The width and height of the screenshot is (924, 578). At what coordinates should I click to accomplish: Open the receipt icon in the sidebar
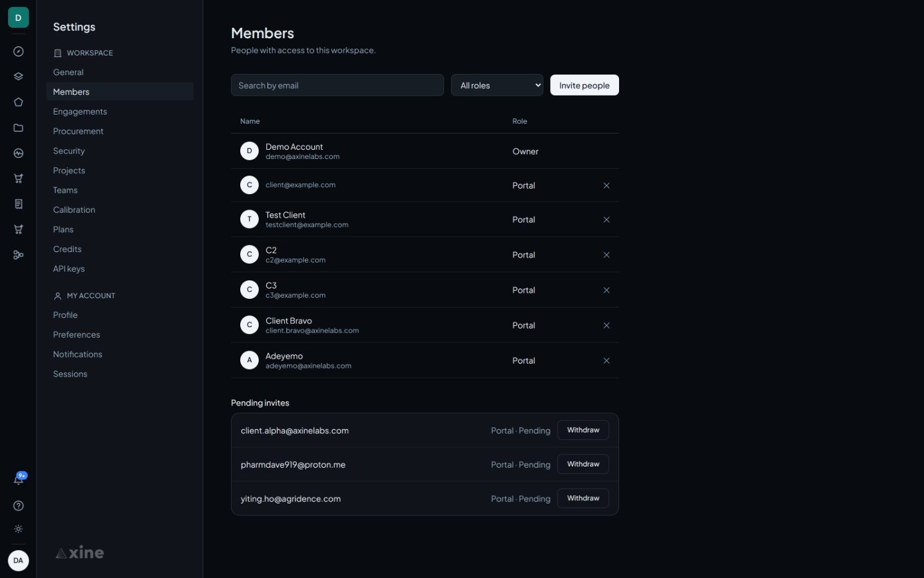[x=18, y=204]
